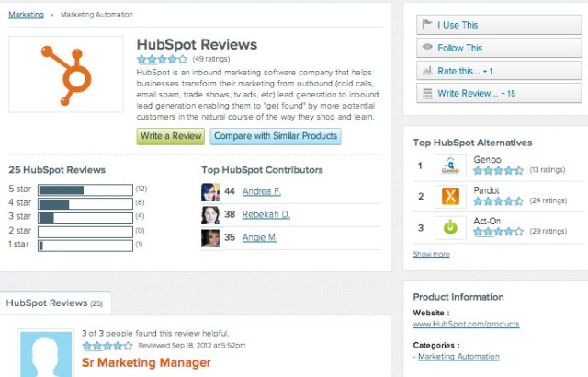The width and height of the screenshot is (588, 377).
Task: Click Andrea F.'s avatar photo
Action: [x=210, y=192]
